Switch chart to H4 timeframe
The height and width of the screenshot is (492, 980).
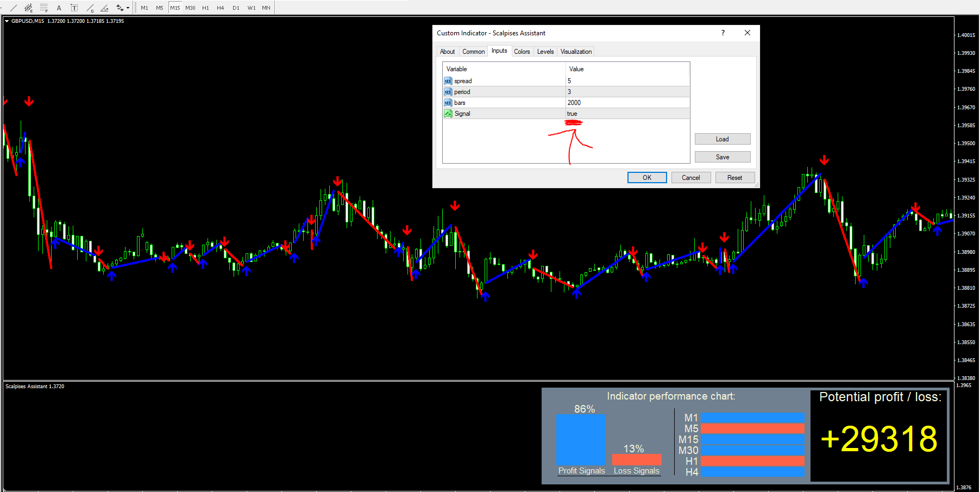[x=221, y=8]
